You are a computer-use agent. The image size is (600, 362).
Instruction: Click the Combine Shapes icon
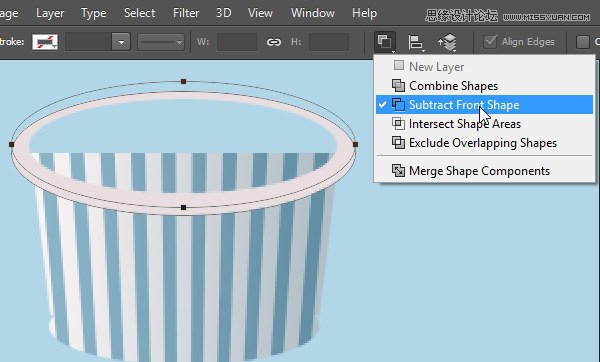click(398, 85)
